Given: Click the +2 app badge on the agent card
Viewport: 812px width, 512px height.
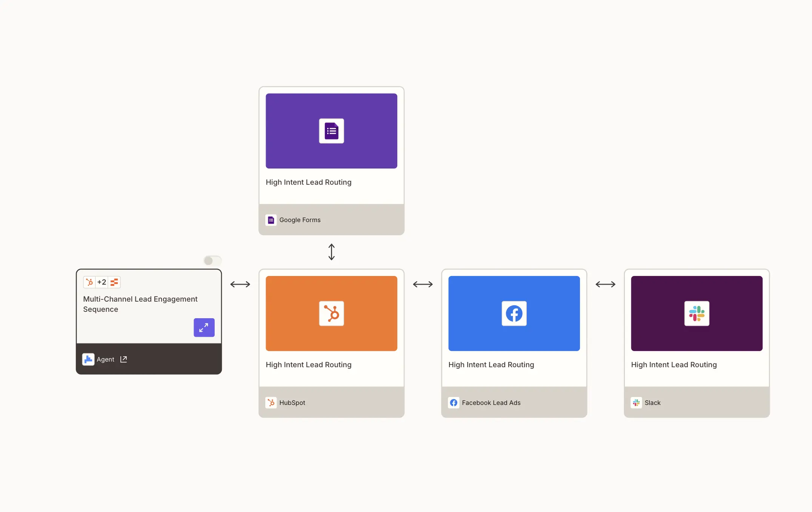Looking at the screenshot, I should [x=101, y=282].
